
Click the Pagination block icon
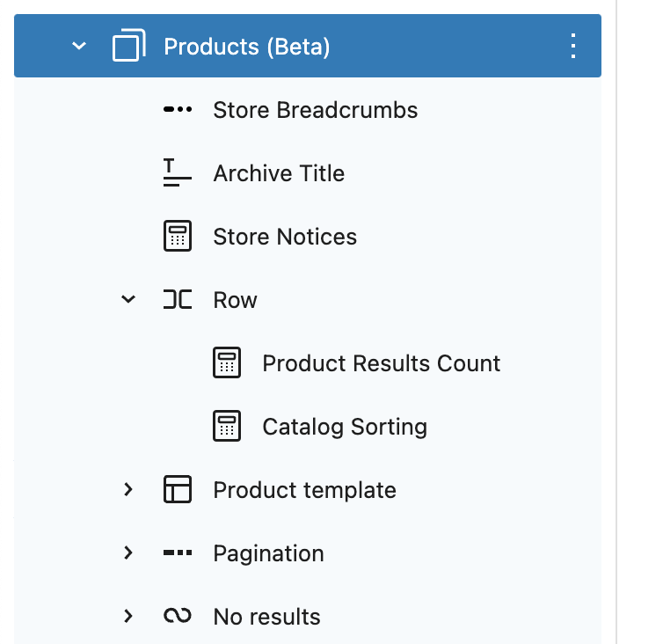coord(178,553)
